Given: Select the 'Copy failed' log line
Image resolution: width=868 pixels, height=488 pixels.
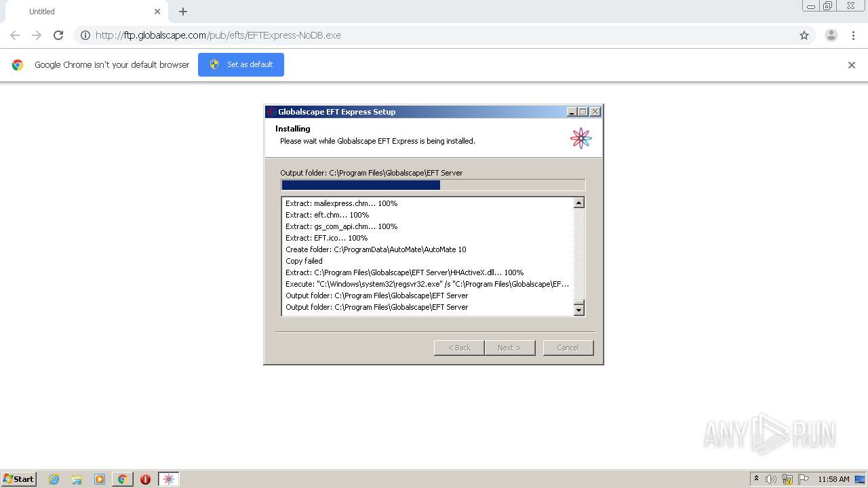Looking at the screenshot, I should [x=304, y=261].
